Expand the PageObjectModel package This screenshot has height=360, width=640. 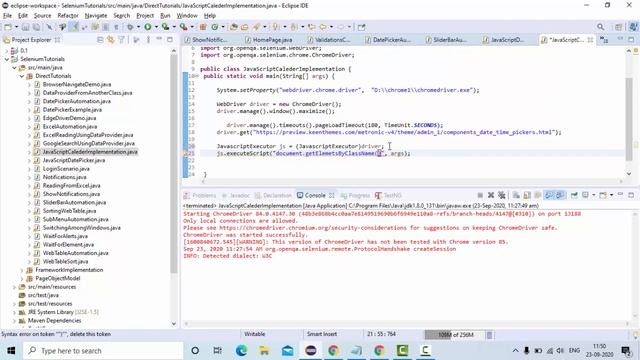[x=22, y=278]
